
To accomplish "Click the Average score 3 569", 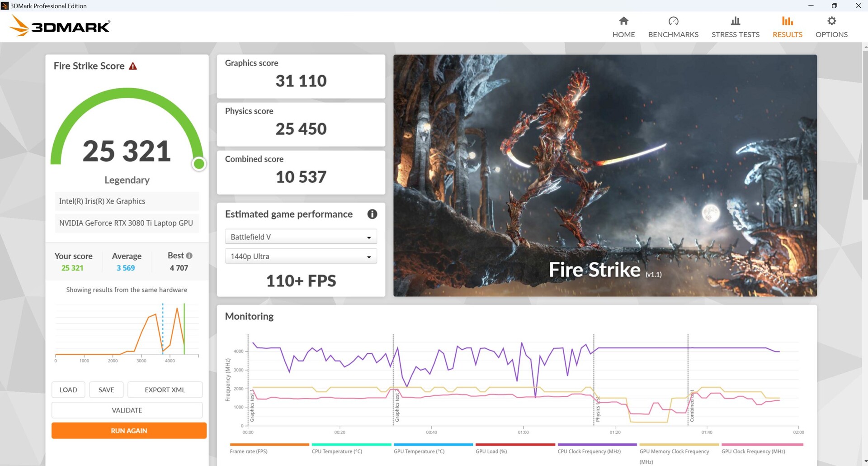I will pos(126,268).
